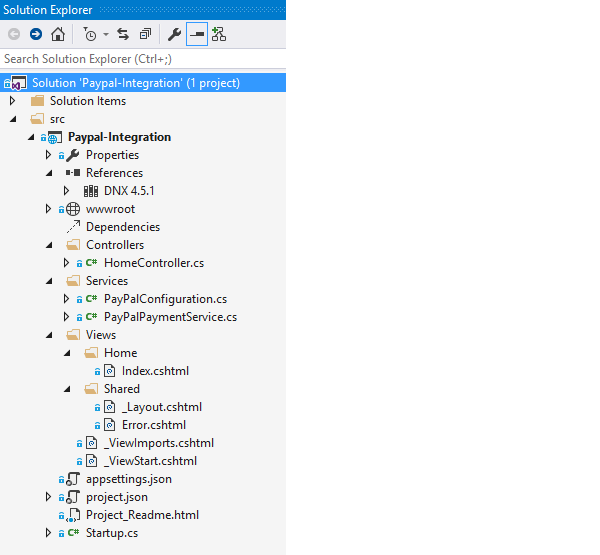Screen dimensions: 600x555
Task: Click the Back navigation arrow icon
Action: [x=14, y=34]
